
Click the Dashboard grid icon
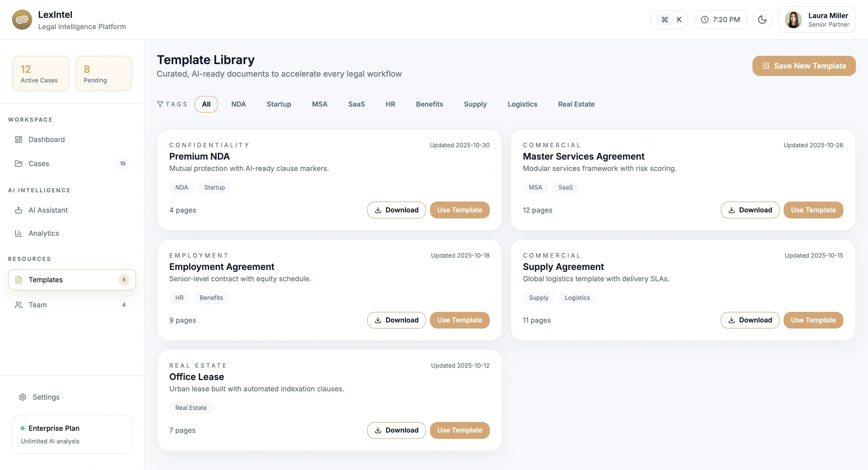click(19, 139)
